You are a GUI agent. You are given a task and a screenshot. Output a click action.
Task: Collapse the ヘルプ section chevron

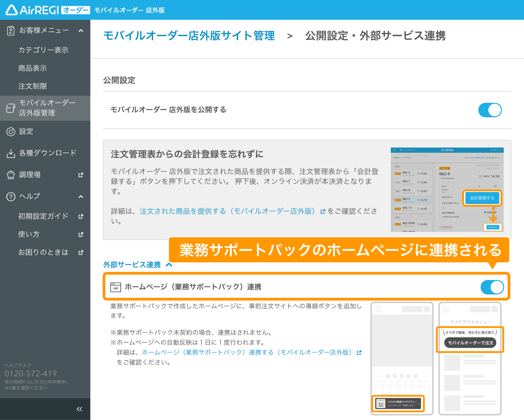(81, 197)
